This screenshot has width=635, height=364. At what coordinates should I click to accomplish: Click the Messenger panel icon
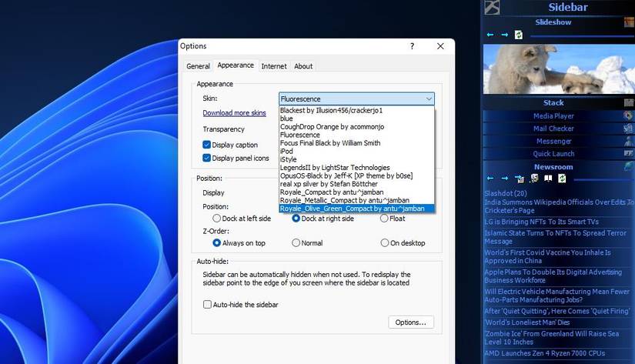coord(628,142)
